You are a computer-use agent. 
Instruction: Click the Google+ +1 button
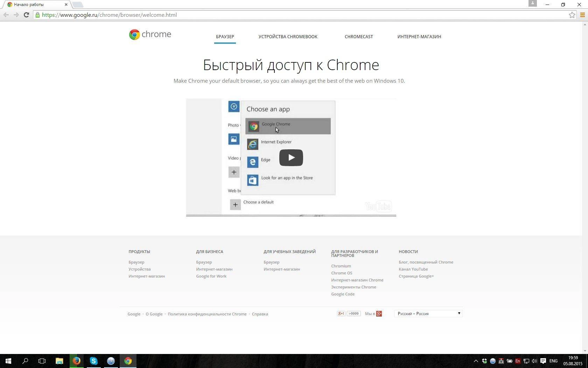(341, 314)
